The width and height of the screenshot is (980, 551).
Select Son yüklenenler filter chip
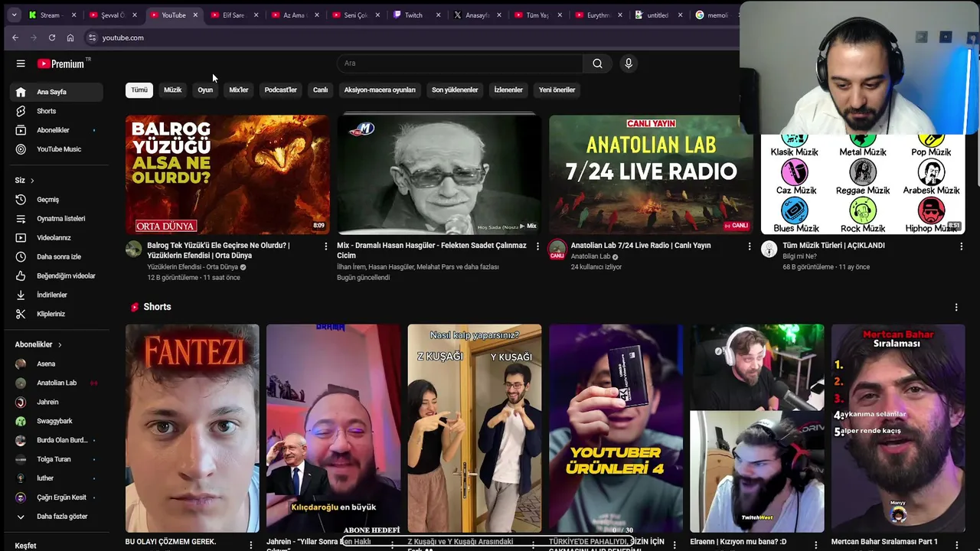point(455,90)
